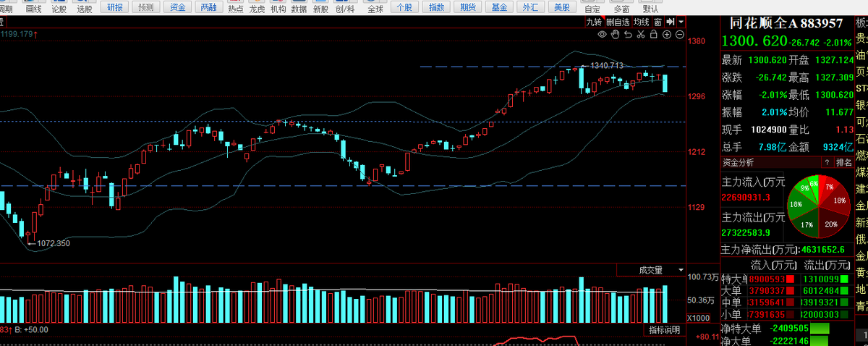Click the green swatch beside 特大单 outflow
This screenshot has width=868, height=346.
click(844, 279)
